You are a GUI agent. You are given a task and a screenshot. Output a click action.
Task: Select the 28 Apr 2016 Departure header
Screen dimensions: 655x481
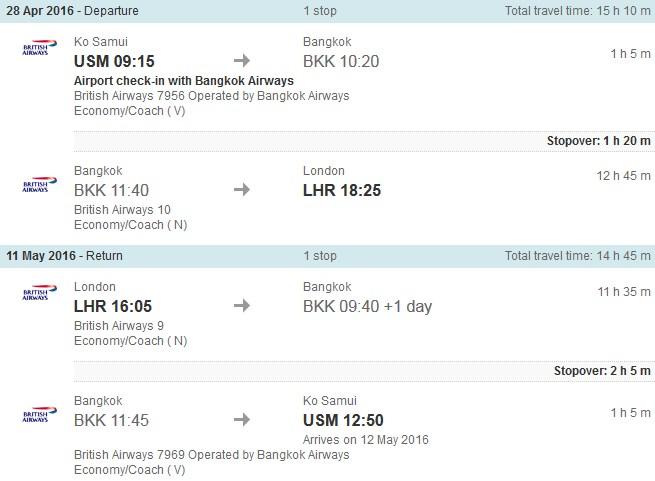328,11
